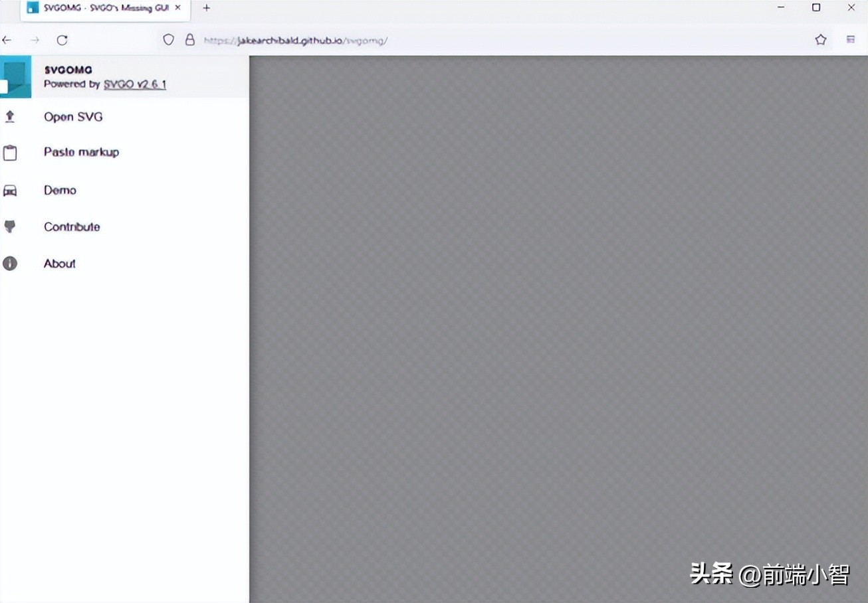The image size is (868, 603).
Task: Click the Contribute sidebar entry
Action: [x=72, y=226]
